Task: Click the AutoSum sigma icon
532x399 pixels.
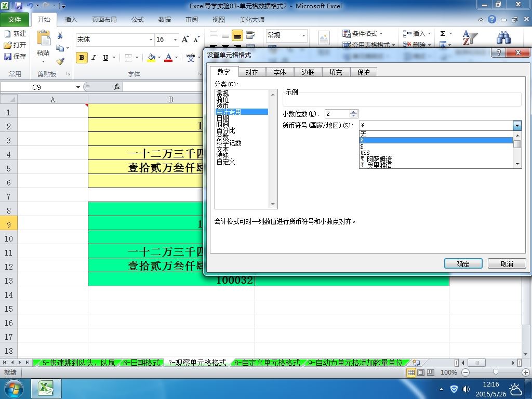Action: pyautogui.click(x=443, y=34)
